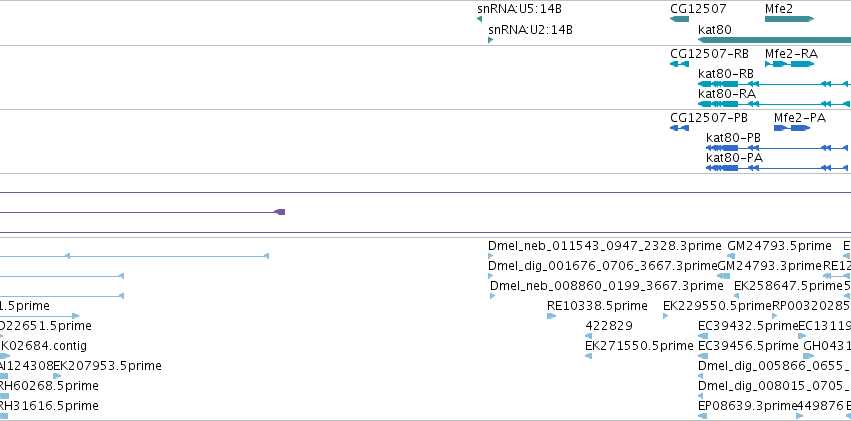Open the EK229550.5prime EST label
Image resolution: width=851 pixels, height=421 pixels.
point(717,306)
